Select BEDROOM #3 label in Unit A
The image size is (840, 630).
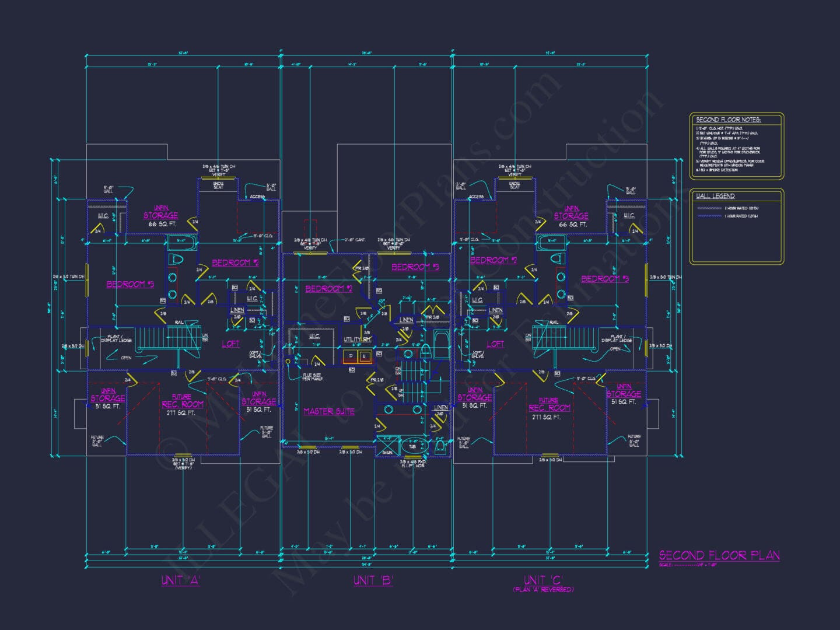pyautogui.click(x=130, y=284)
